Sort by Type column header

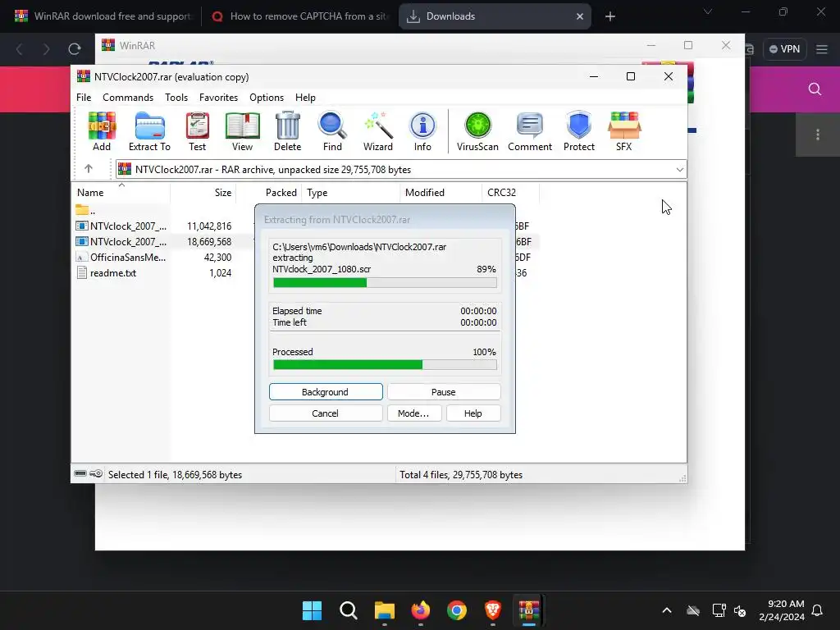pyautogui.click(x=350, y=192)
